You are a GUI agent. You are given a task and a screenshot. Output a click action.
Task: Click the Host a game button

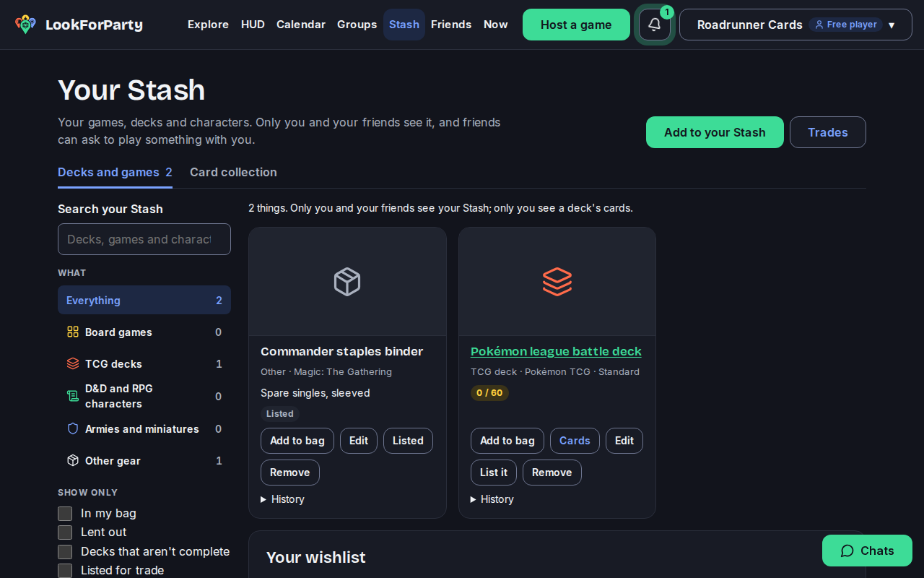tap(576, 25)
